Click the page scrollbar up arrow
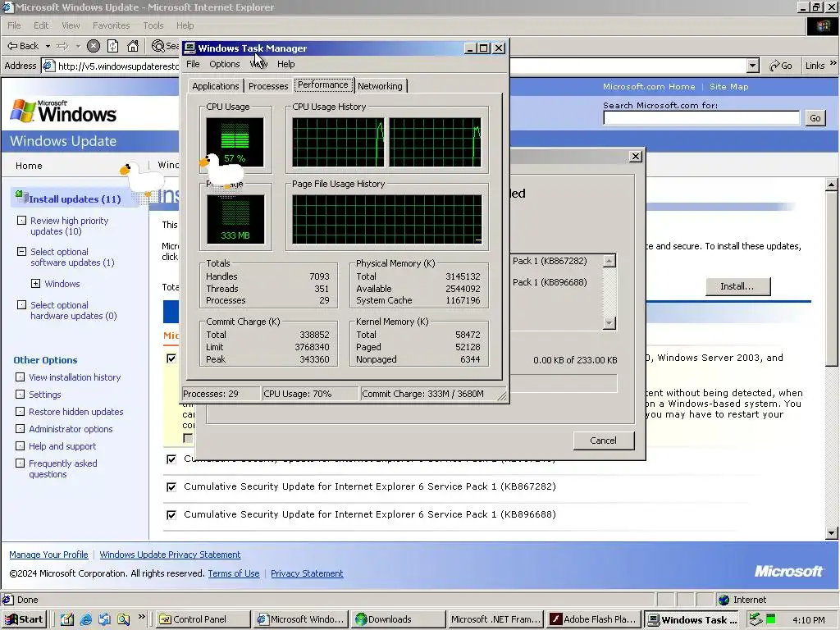The width and height of the screenshot is (840, 630). click(x=832, y=185)
